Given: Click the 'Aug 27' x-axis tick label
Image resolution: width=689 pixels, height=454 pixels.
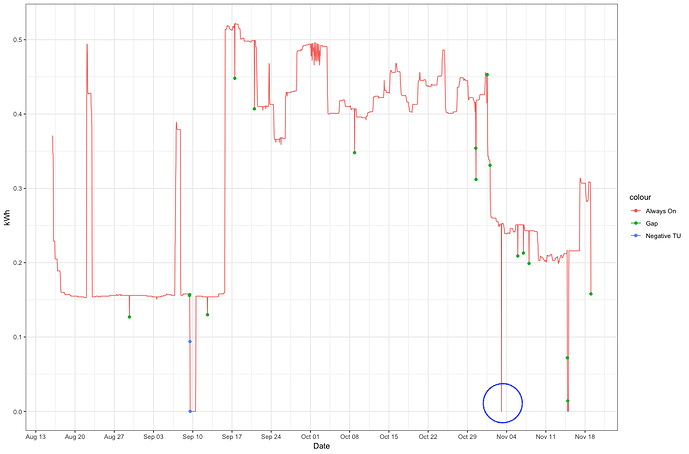Looking at the screenshot, I should 114,437.
